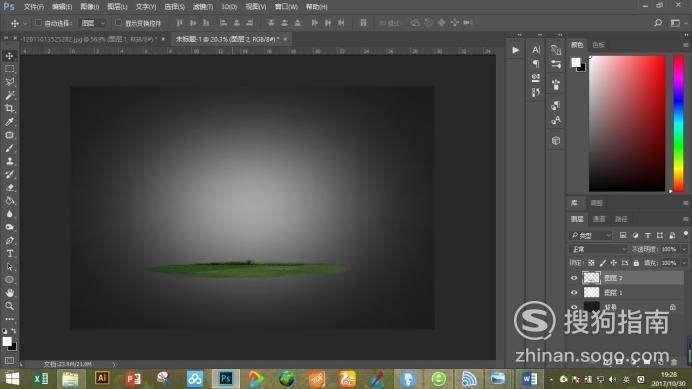The height and width of the screenshot is (389, 692).
Task: Select the Zoom tool in toolbox
Action: [x=9, y=306]
